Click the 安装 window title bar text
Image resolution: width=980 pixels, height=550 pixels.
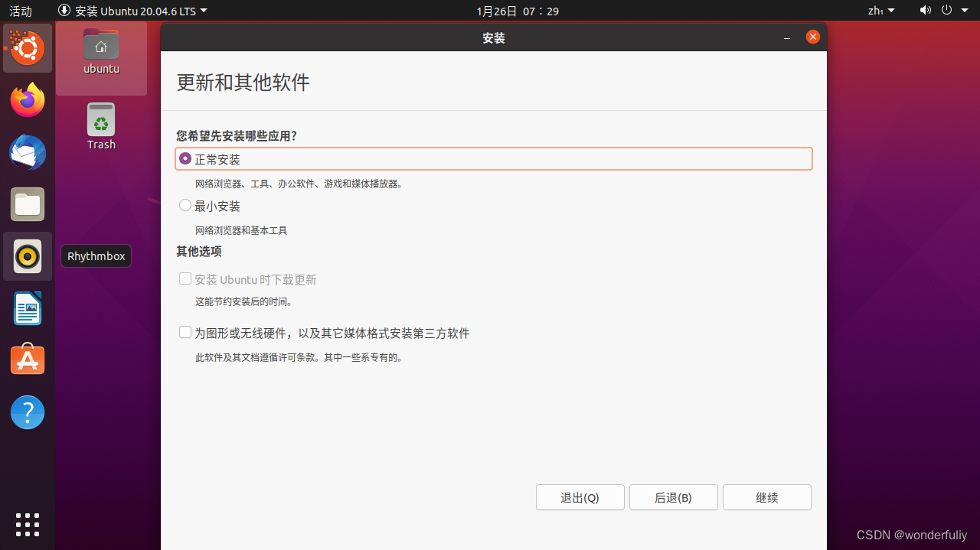494,37
